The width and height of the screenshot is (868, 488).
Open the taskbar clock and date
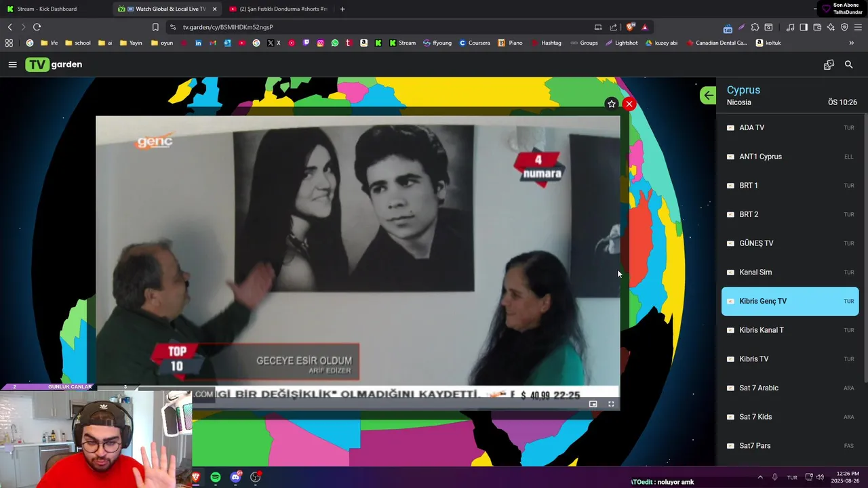846,477
